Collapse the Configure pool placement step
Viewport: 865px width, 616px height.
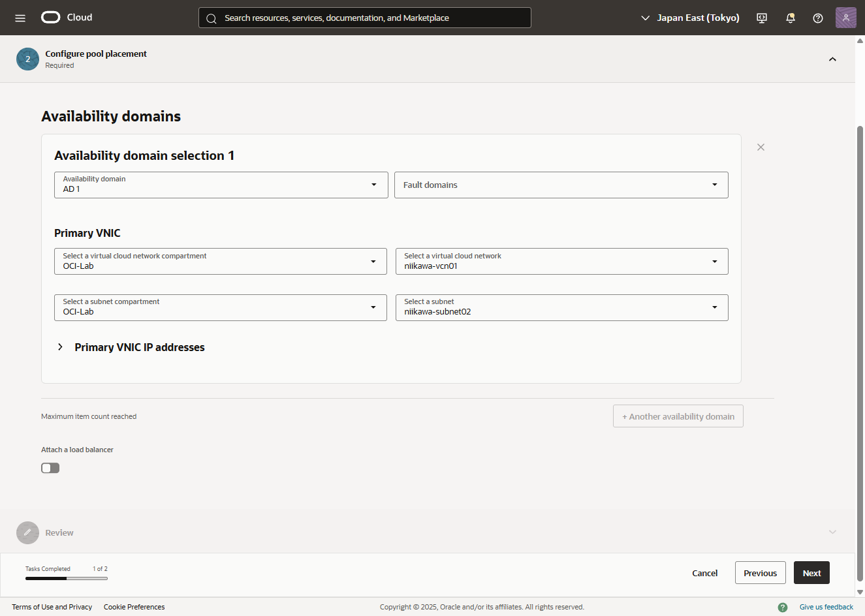pos(832,59)
